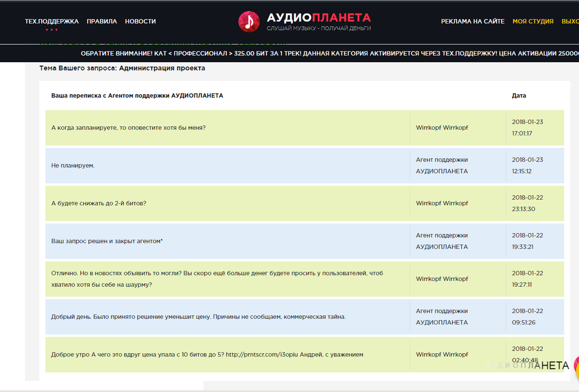Viewport: 579px width, 392px height.
Task: Open МОЯ СТУДИЯ link
Action: (x=533, y=22)
